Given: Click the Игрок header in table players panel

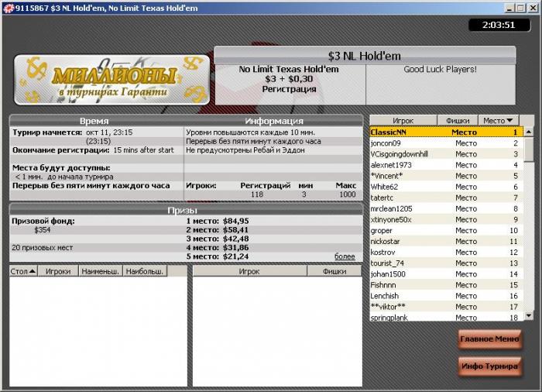Looking at the screenshot, I should [249, 271].
